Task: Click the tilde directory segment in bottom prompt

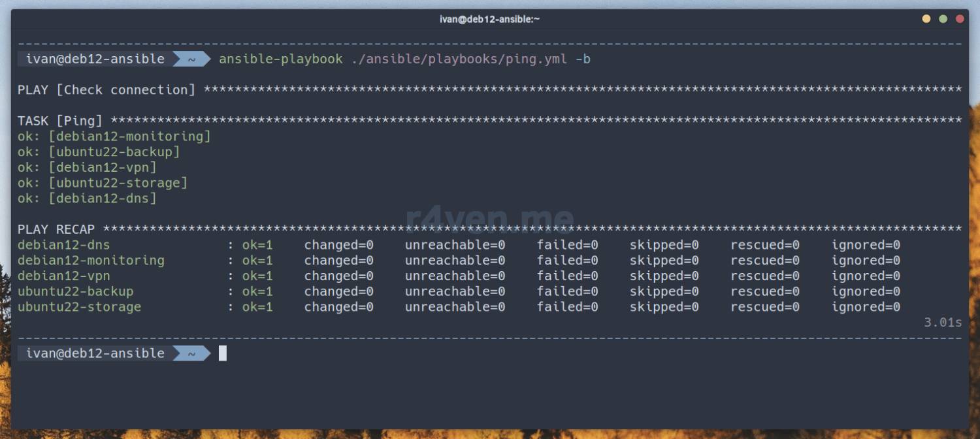Action: click(192, 353)
